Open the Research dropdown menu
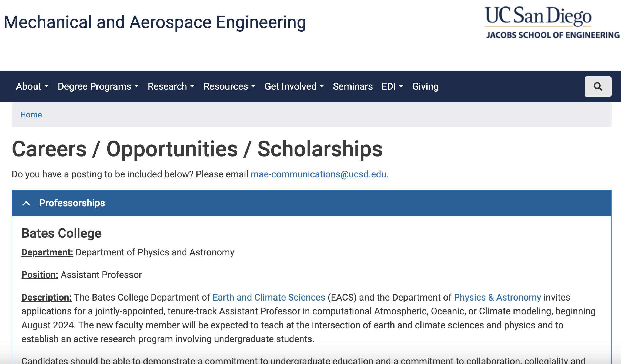 (171, 86)
